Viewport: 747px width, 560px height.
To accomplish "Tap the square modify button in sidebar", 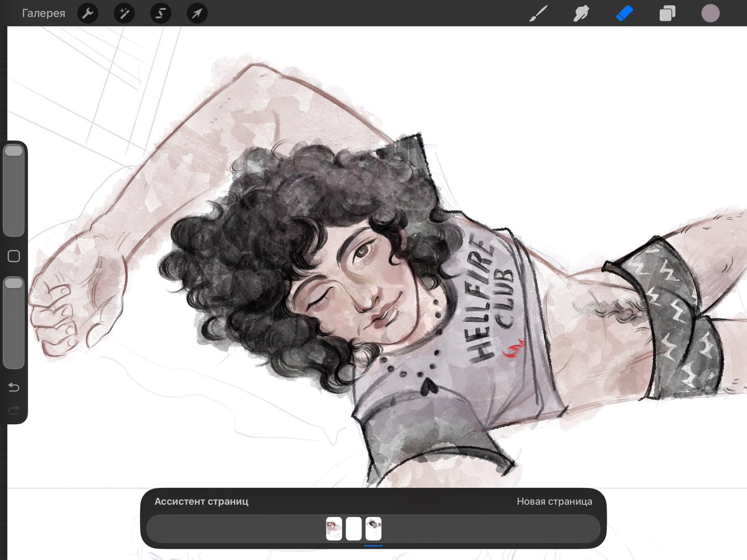I will point(14,256).
